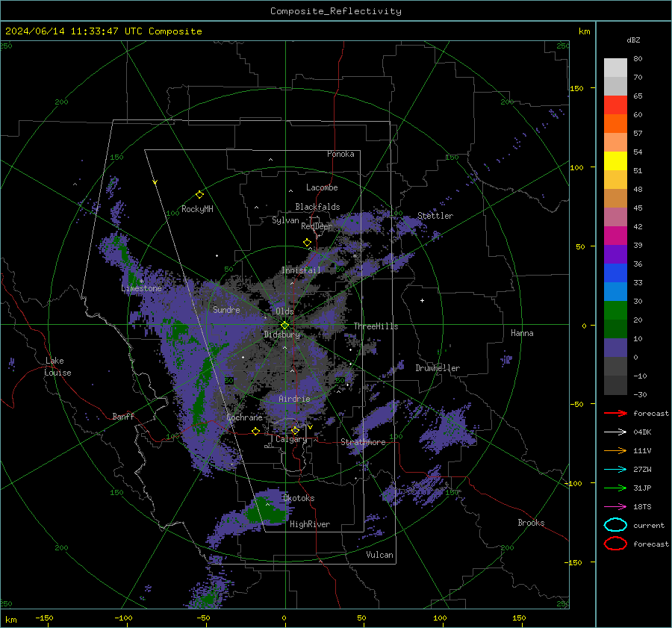The width and height of the screenshot is (672, 628).
Task: Click the yellow diamond marker above Calgary
Action: 295,430
